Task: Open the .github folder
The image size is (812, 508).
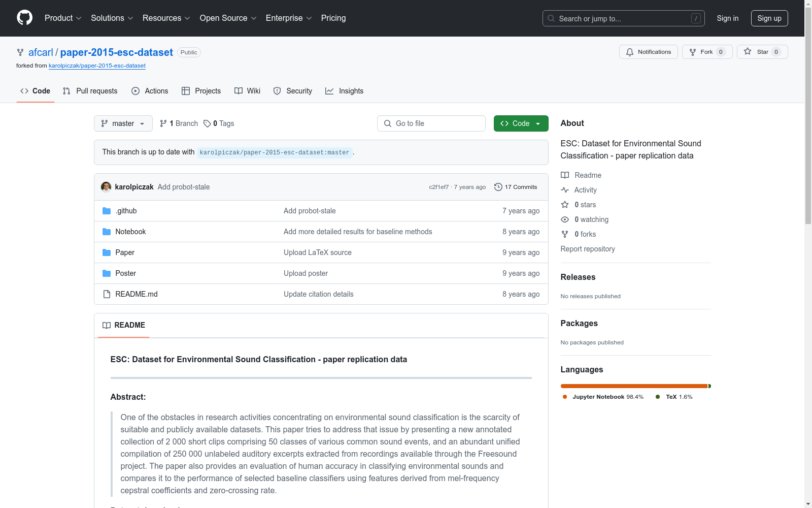Action: pos(126,211)
